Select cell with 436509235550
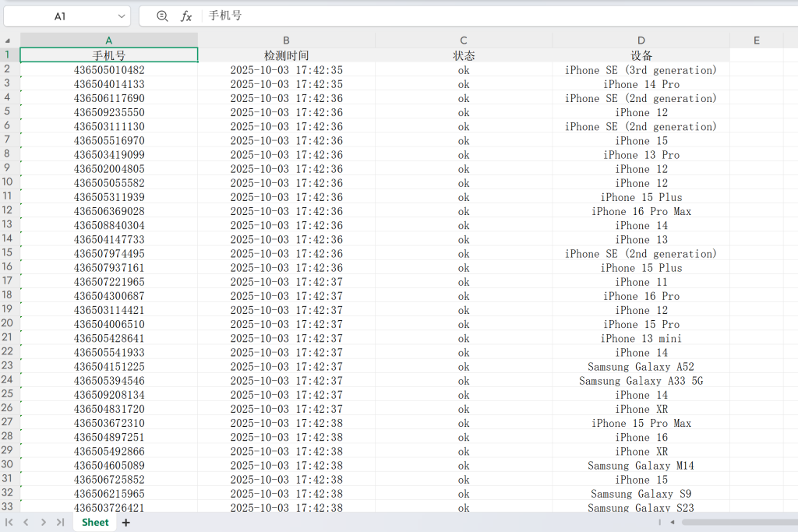This screenshot has height=532, width=798. point(109,112)
